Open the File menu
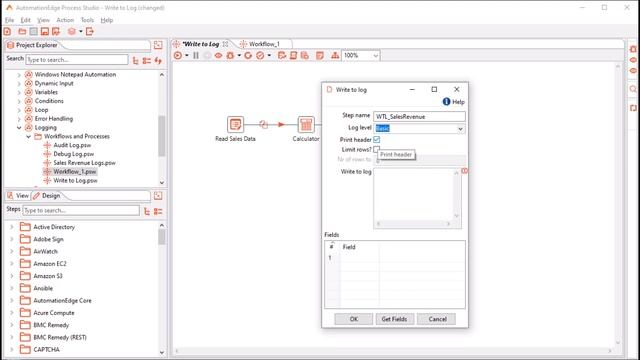Screen dimensions: 640x360 [9, 20]
